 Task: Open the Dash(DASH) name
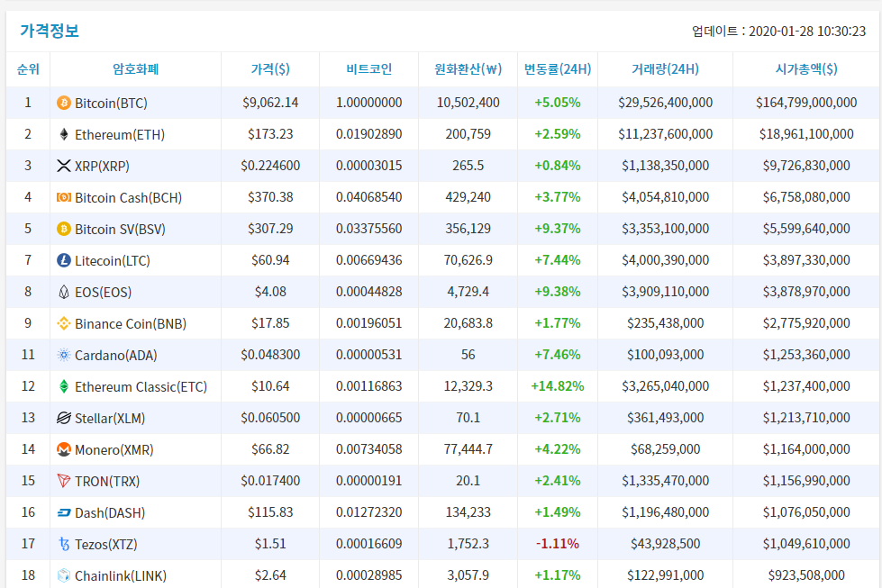tap(110, 512)
